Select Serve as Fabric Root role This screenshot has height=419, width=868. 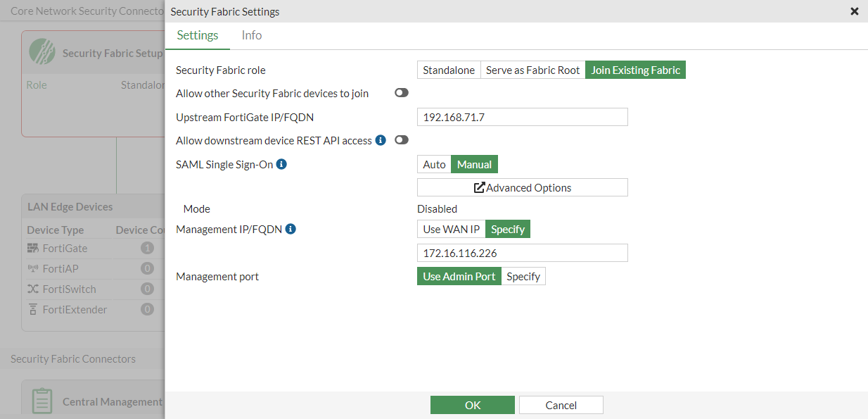click(532, 70)
